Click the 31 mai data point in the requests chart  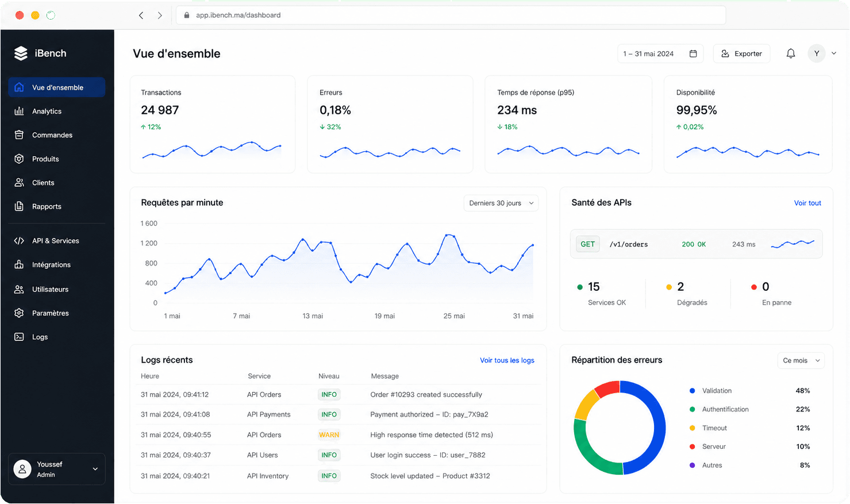pyautogui.click(x=533, y=245)
